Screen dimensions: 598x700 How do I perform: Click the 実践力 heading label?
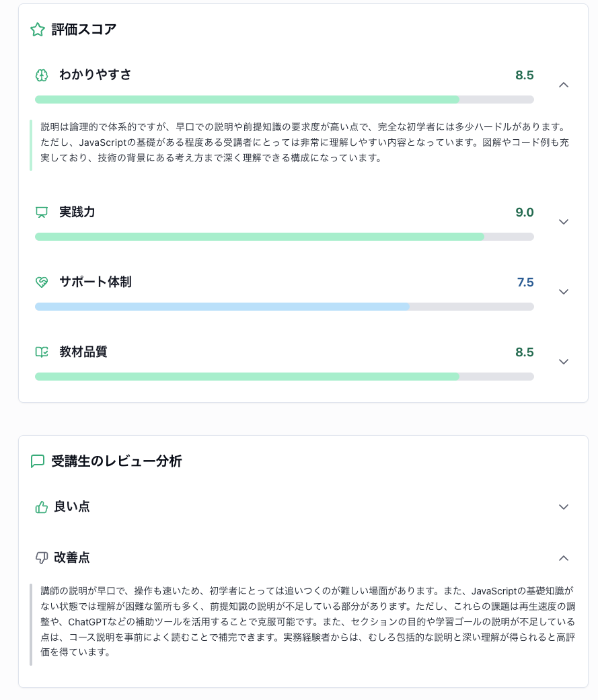[x=77, y=212]
